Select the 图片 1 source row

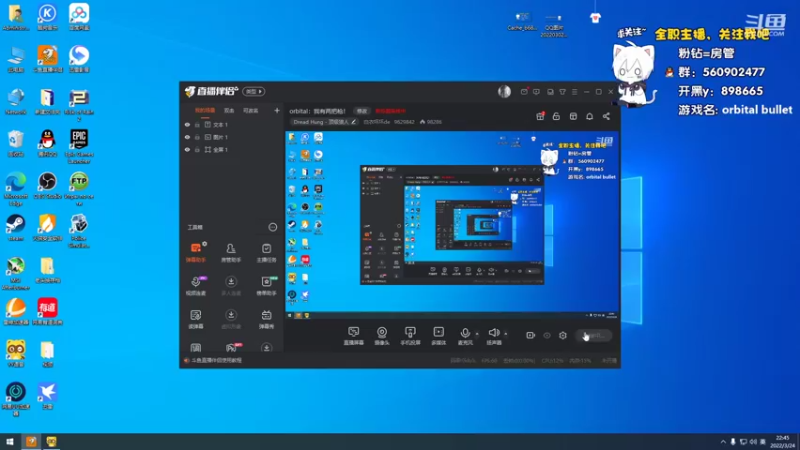[x=231, y=137]
